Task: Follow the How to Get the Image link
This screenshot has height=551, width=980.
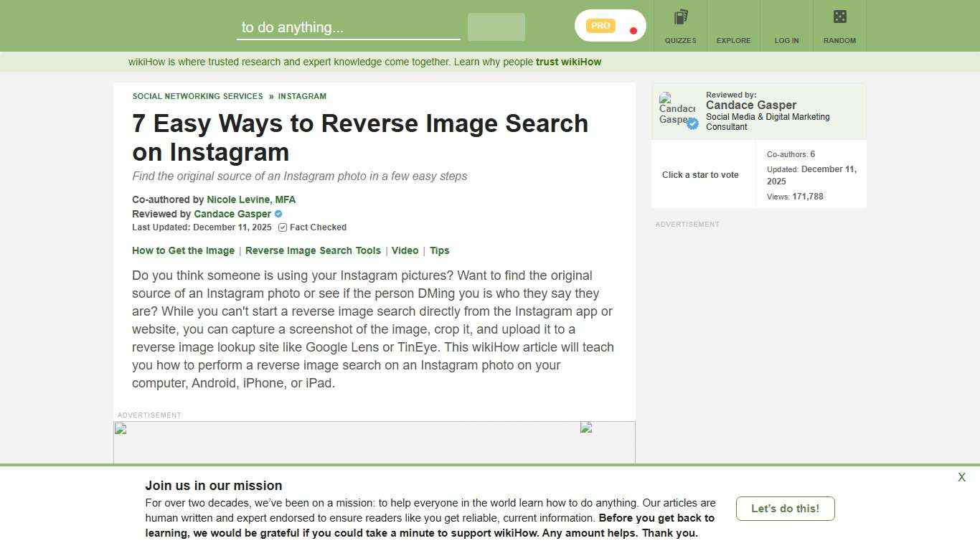Action: click(x=183, y=250)
